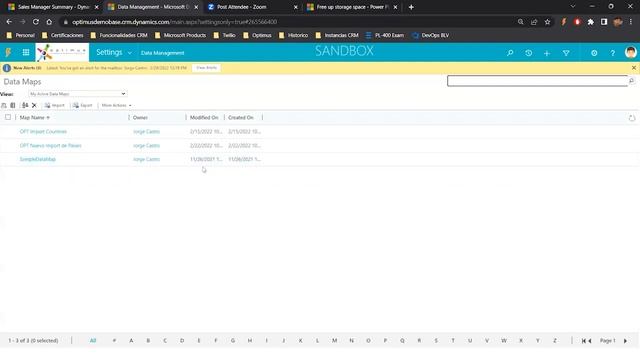Viewport: 640px width, 360px height.
Task: Click Data Management breadcrumb
Action: click(162, 53)
